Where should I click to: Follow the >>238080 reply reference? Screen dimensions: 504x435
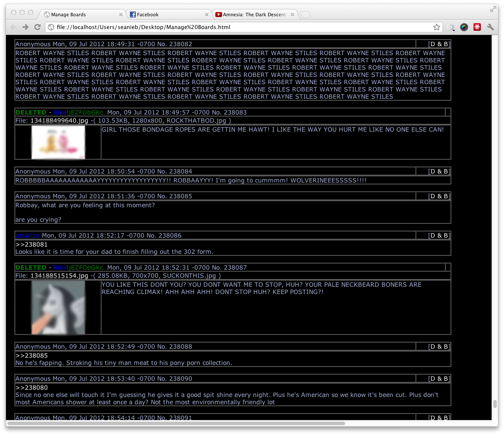32,388
